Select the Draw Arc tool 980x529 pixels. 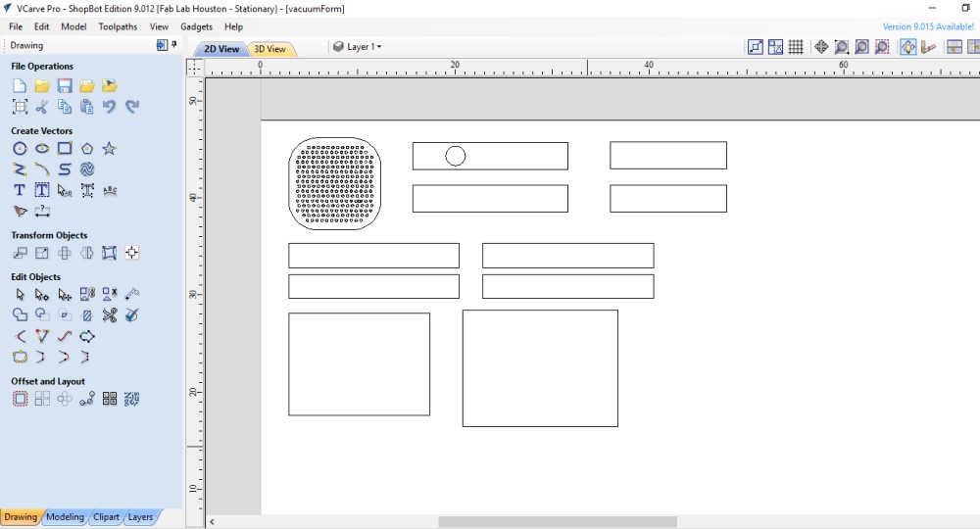coord(42,169)
